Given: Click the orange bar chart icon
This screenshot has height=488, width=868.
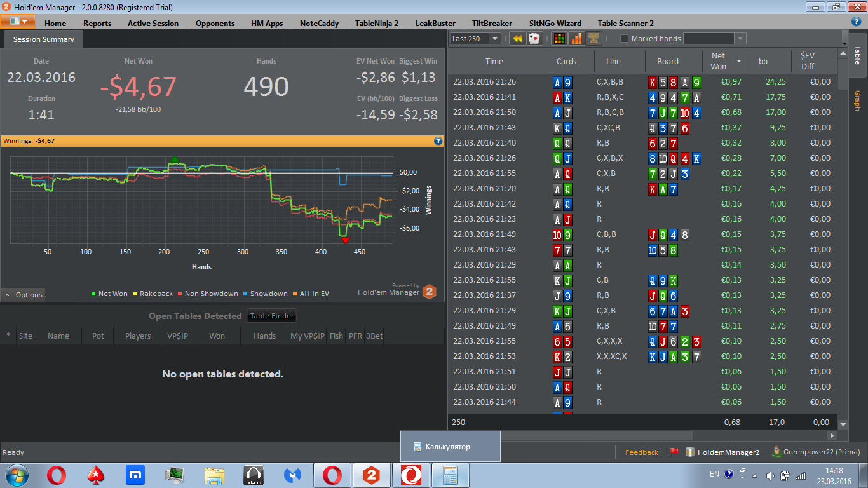Looking at the screenshot, I should click(576, 39).
